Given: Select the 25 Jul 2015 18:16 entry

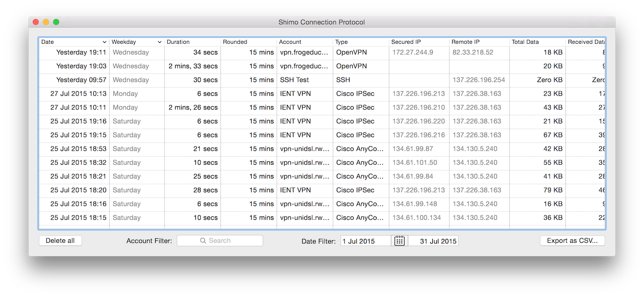Looking at the screenshot, I should 322,204.
